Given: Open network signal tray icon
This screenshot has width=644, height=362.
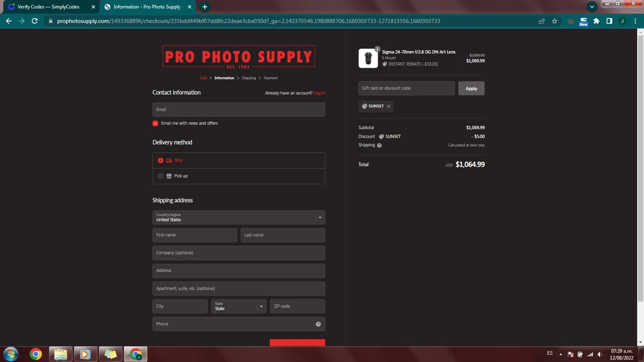Looking at the screenshot, I should pyautogui.click(x=590, y=354).
